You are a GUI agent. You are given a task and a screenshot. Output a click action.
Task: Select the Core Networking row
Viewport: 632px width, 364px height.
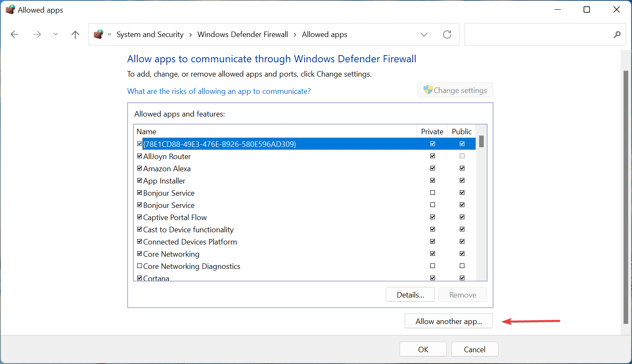click(x=305, y=254)
